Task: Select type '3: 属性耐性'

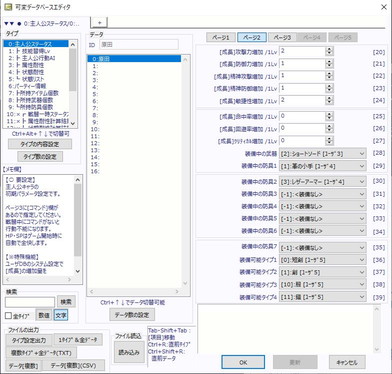Action: (36, 65)
